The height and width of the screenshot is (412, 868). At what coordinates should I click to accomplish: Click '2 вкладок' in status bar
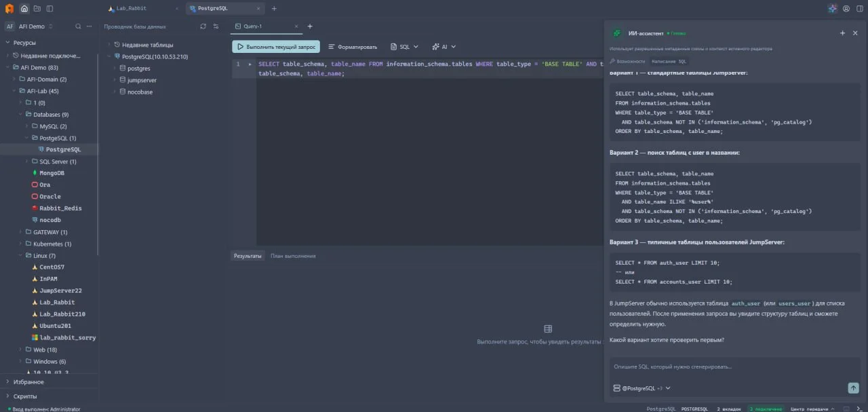[729, 409]
